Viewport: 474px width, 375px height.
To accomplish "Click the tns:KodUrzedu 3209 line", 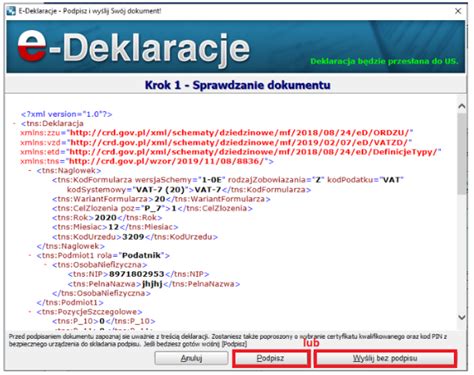I will click(x=135, y=237).
